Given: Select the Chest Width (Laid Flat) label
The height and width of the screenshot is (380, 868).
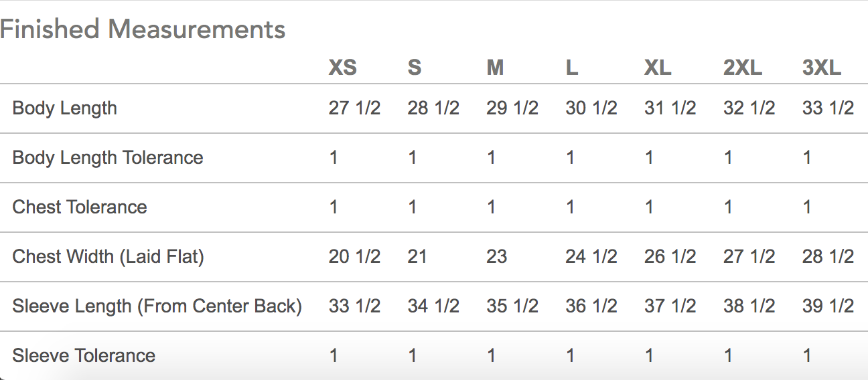Looking at the screenshot, I should 108,257.
